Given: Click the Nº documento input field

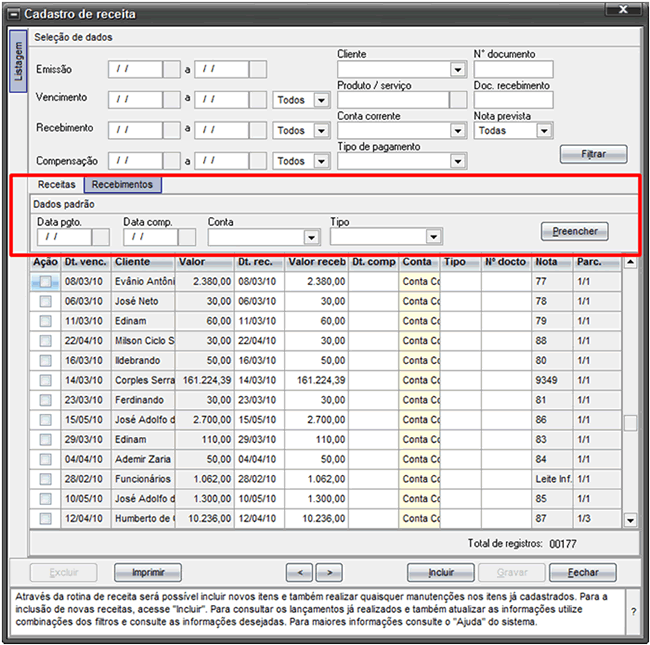Looking at the screenshot, I should click(514, 70).
